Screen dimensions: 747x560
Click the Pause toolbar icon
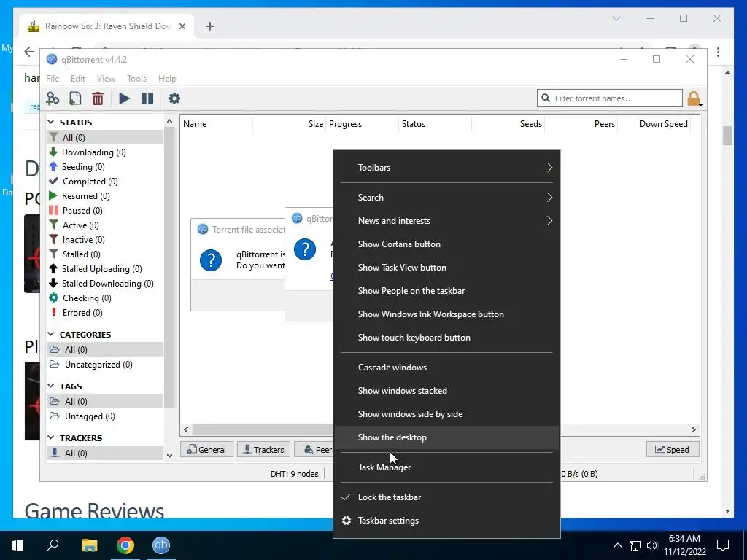(147, 98)
